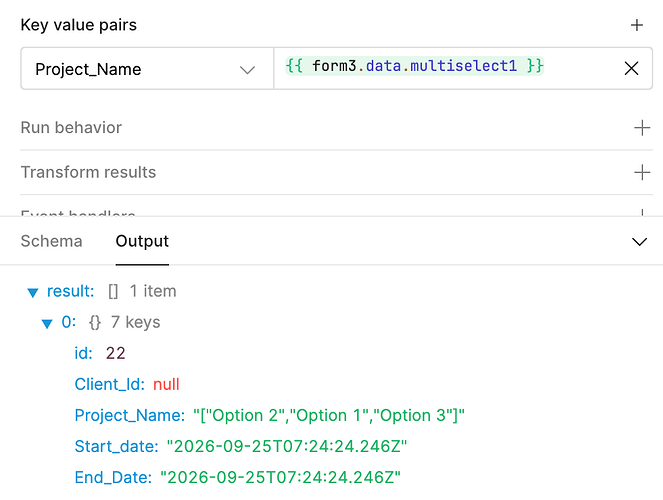Click the Client_Id key label
The image size is (663, 500).
click(x=110, y=385)
